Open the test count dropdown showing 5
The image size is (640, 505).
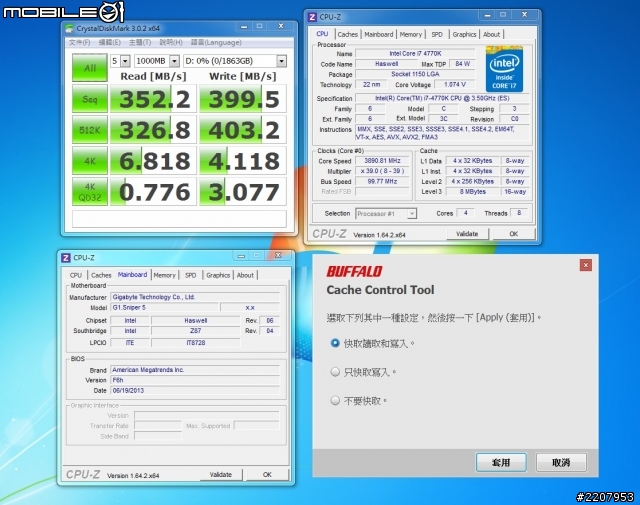coord(120,61)
